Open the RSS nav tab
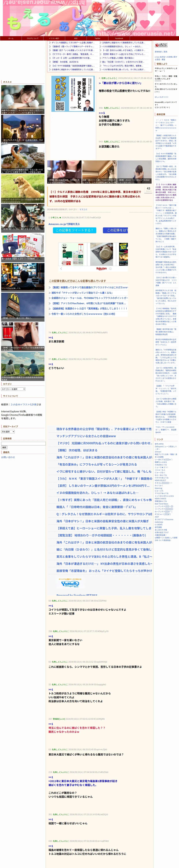Viewport: 179px width, 868px height. coord(76,38)
